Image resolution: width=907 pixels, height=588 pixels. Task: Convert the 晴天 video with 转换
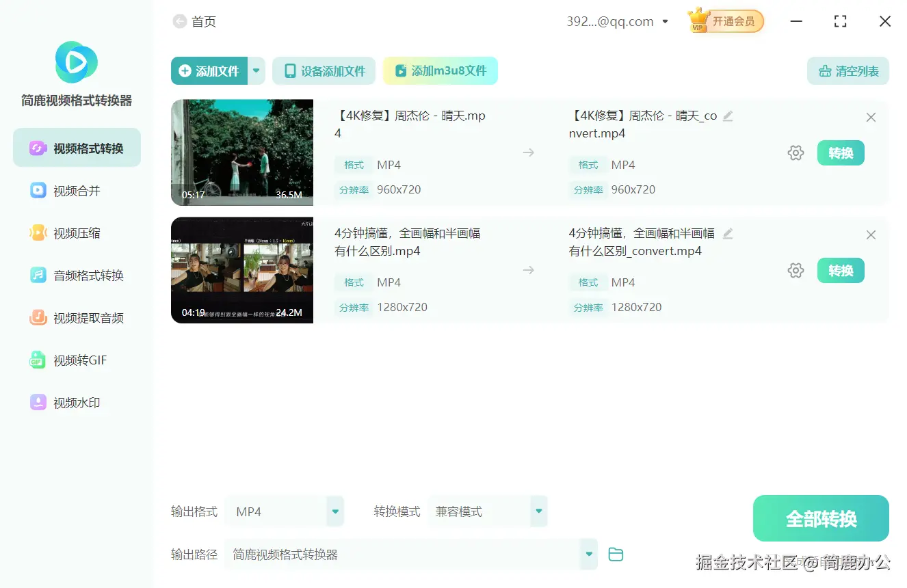(841, 153)
